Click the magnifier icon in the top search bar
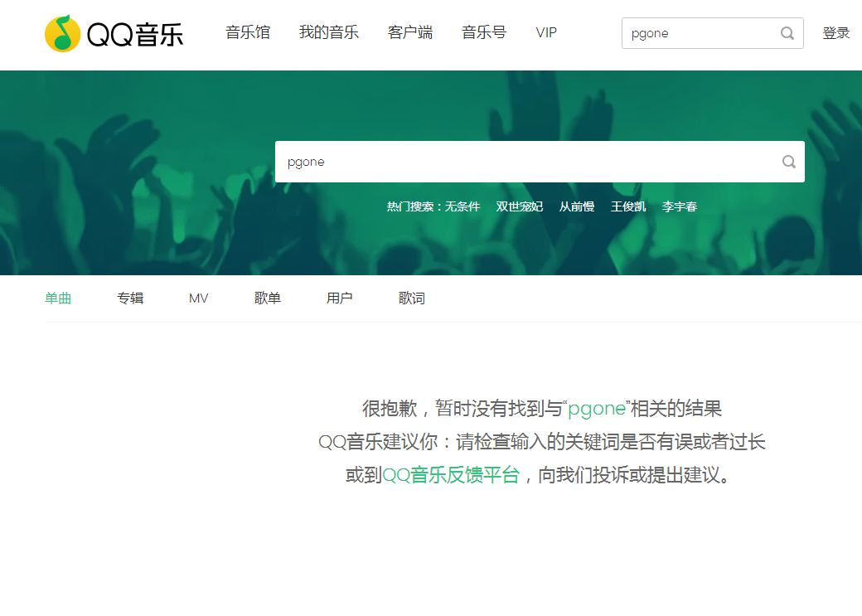The image size is (862, 616). click(x=786, y=33)
